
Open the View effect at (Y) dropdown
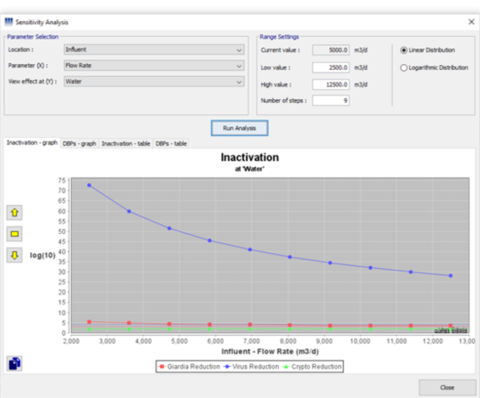(x=154, y=82)
